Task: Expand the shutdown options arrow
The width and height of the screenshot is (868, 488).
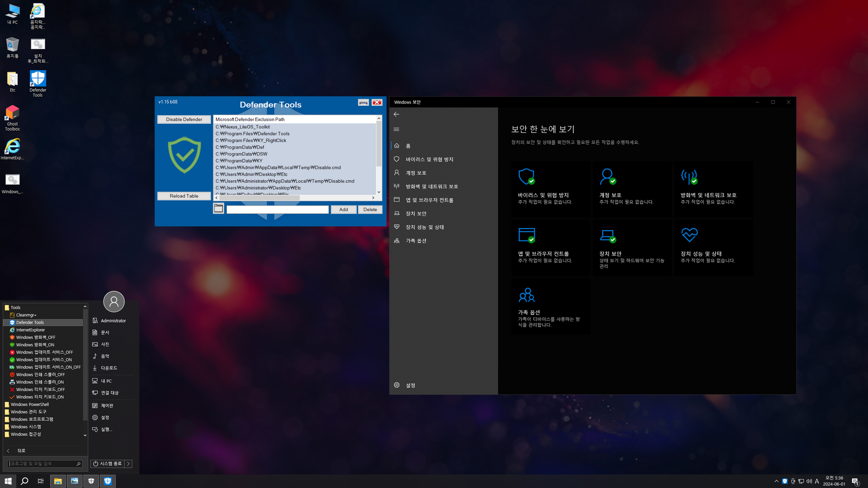Action: pos(128,464)
